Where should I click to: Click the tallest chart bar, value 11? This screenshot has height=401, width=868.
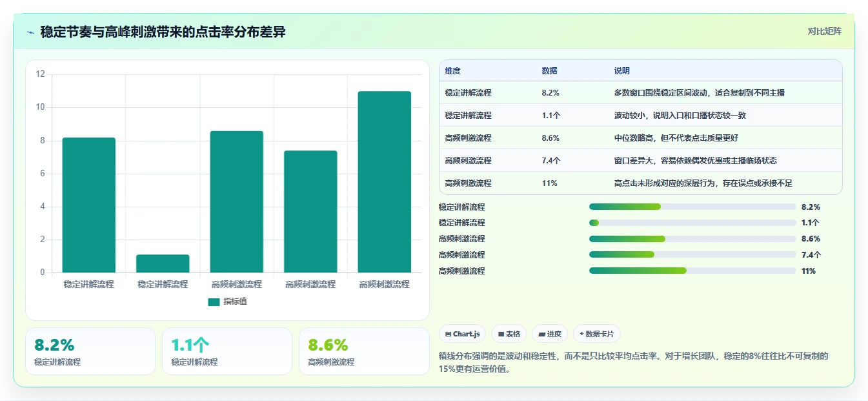pos(385,182)
